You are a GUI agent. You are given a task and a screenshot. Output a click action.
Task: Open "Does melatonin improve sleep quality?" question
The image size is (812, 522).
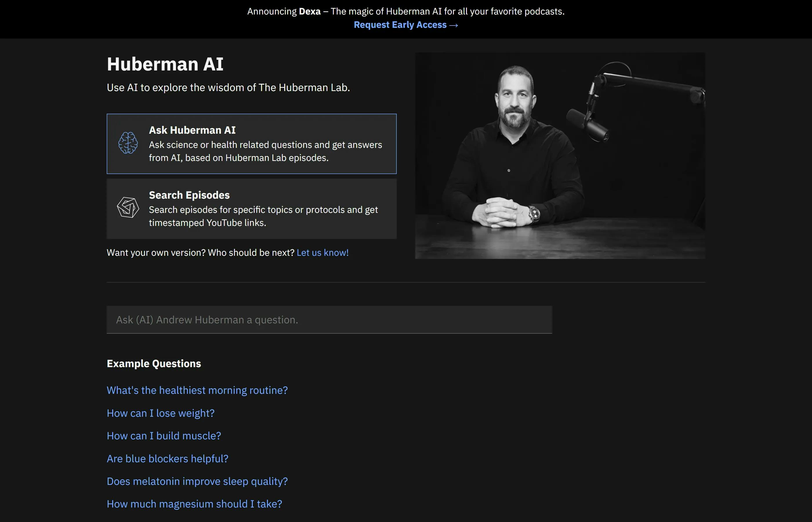(x=197, y=481)
